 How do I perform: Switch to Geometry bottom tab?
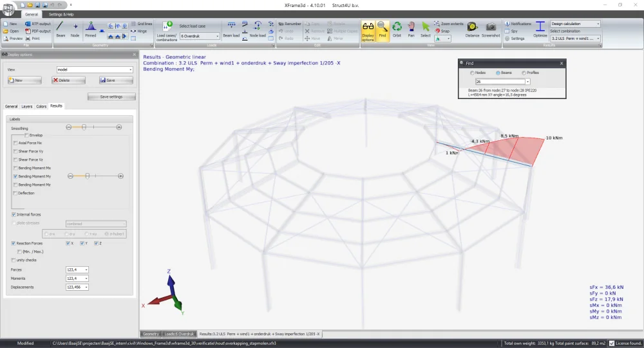151,334
